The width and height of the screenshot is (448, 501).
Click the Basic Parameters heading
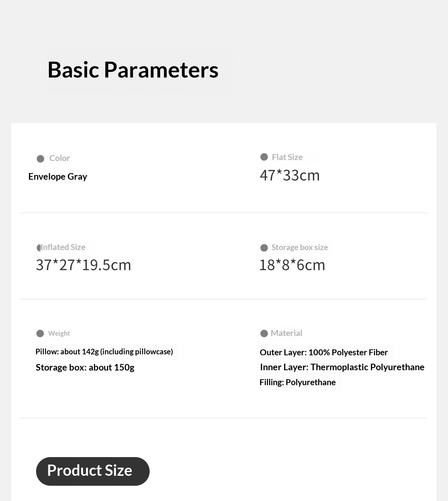133,69
